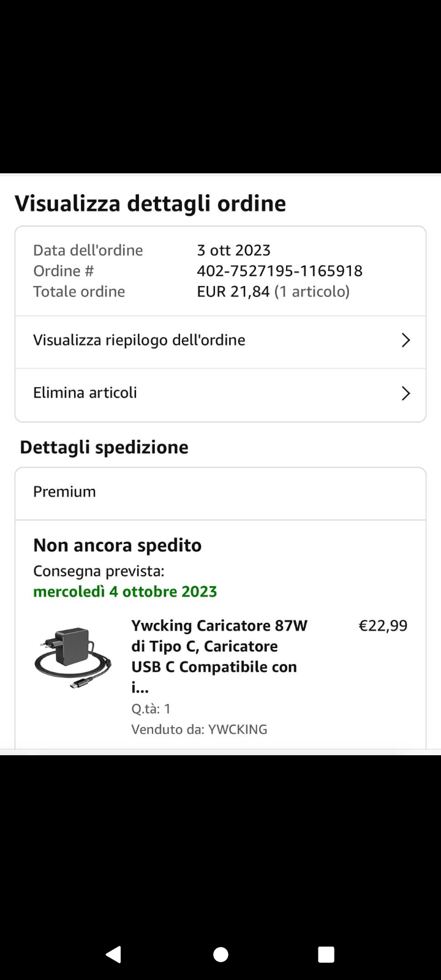441x980 pixels.
Task: Select the Elimina articoli text
Action: pyautogui.click(x=85, y=393)
